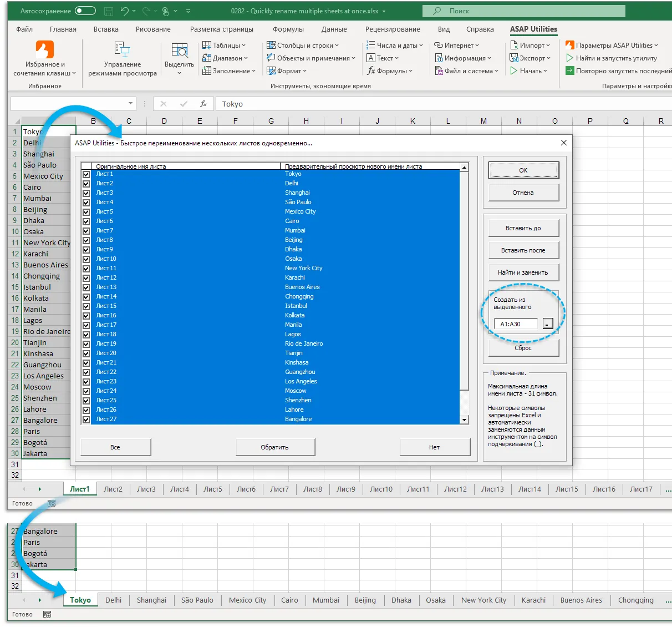Select the Лист2 sheet tab

pos(113,489)
